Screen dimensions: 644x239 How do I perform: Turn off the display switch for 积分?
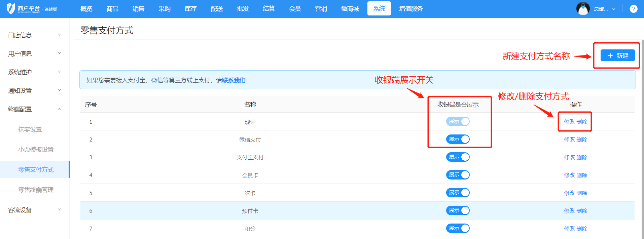click(x=458, y=228)
